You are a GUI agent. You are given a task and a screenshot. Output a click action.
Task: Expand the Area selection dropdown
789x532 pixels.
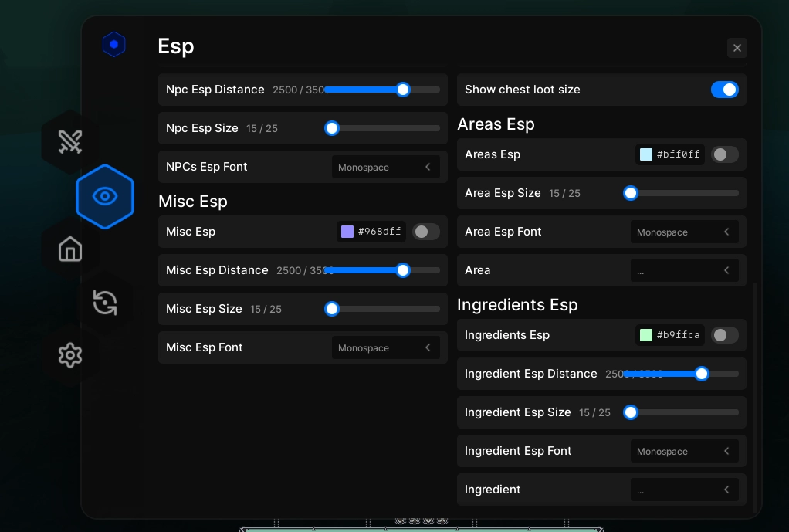pyautogui.click(x=684, y=270)
